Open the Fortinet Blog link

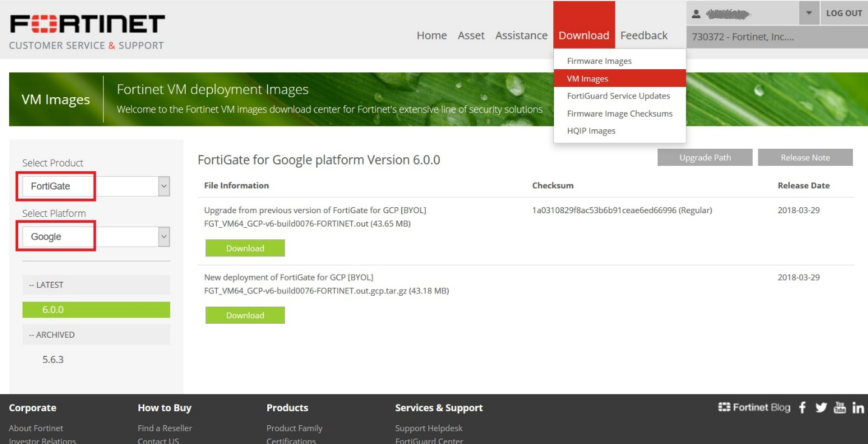point(754,408)
